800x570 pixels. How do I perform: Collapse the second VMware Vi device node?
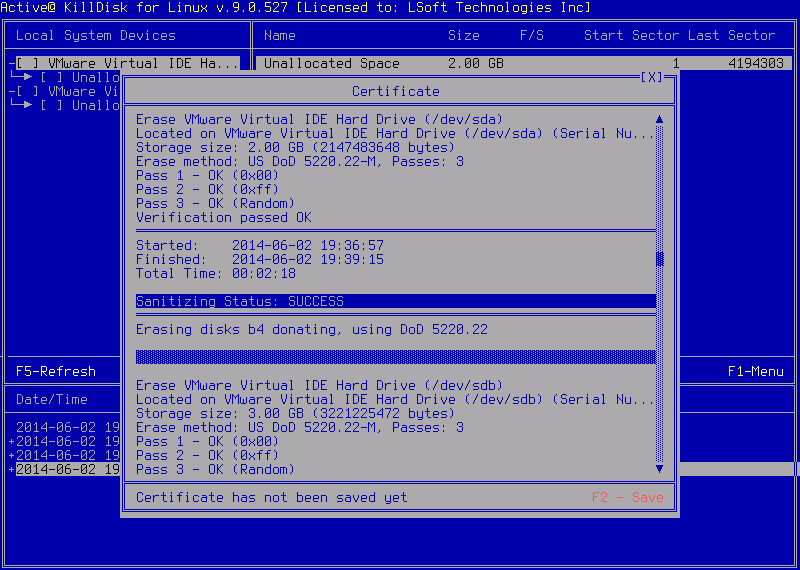pyautogui.click(x=11, y=91)
